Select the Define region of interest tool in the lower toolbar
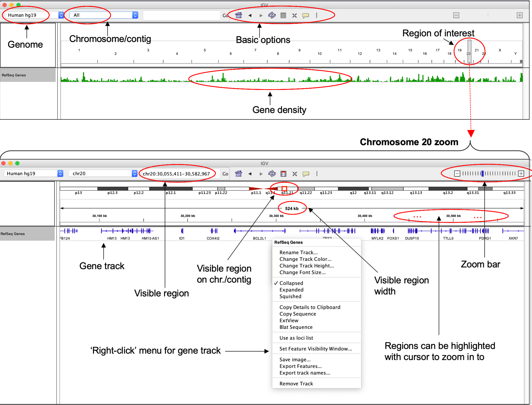This screenshot has width=532, height=405. tap(283, 174)
